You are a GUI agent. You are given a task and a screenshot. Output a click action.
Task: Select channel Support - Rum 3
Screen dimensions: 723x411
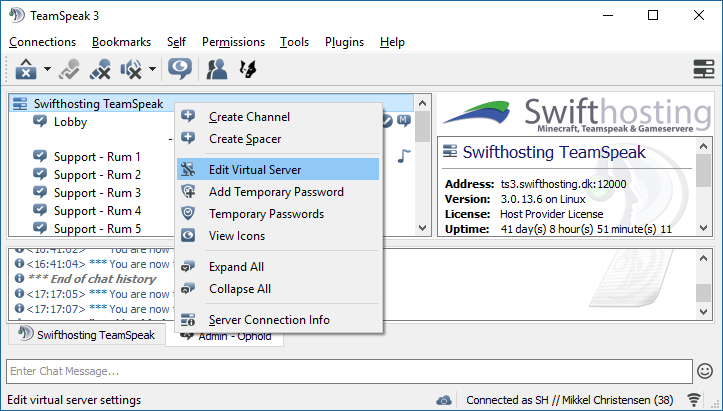[97, 193]
